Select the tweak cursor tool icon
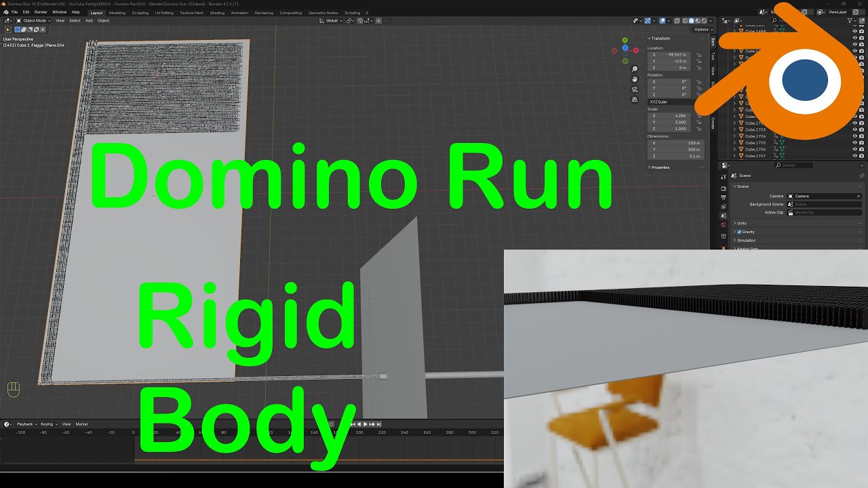 [x=8, y=29]
